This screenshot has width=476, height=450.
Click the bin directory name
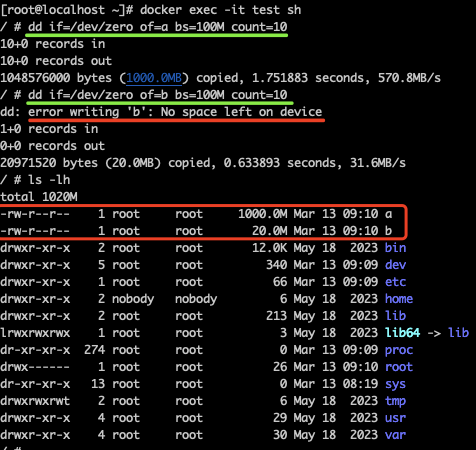pos(395,248)
